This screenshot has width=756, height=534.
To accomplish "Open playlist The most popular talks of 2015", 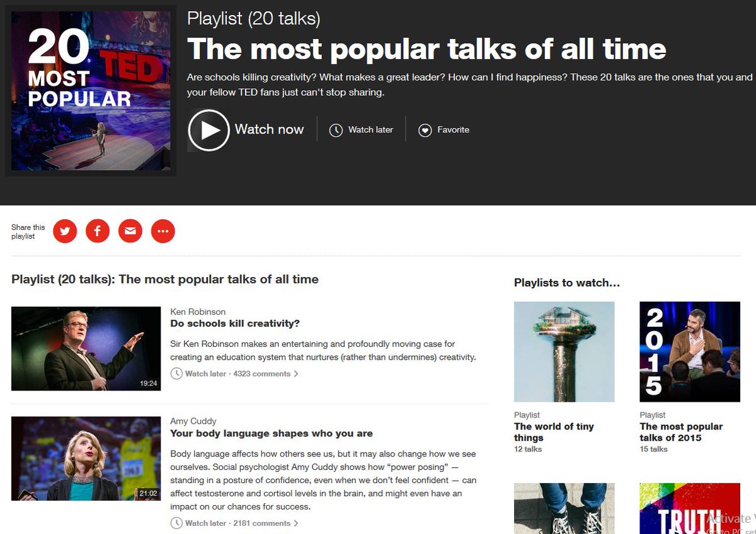I will 681,432.
